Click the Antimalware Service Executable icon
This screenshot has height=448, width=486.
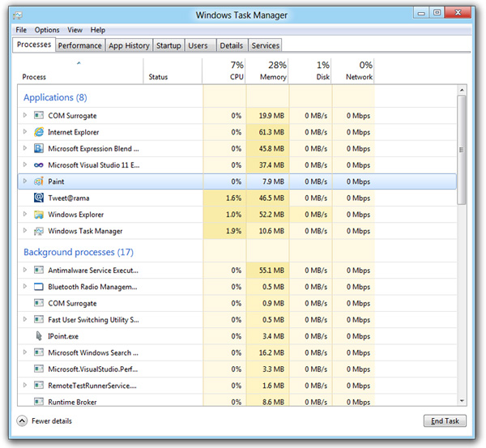[x=38, y=270]
